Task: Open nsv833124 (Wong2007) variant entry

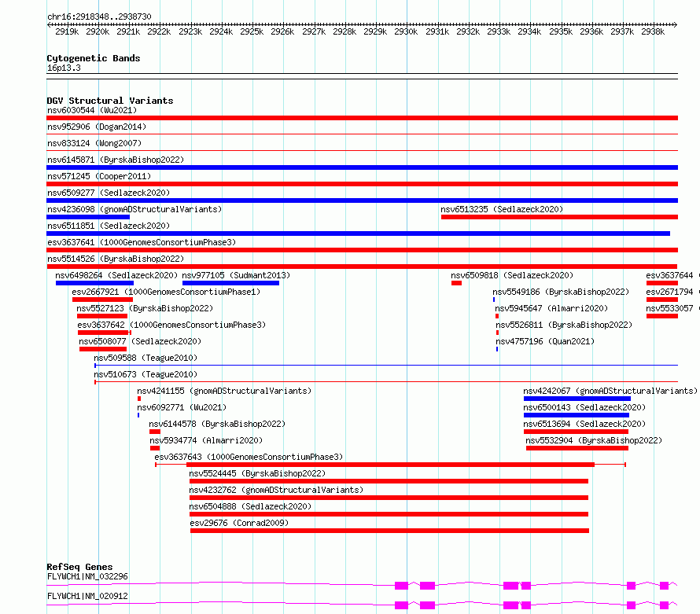Action: pos(94,143)
